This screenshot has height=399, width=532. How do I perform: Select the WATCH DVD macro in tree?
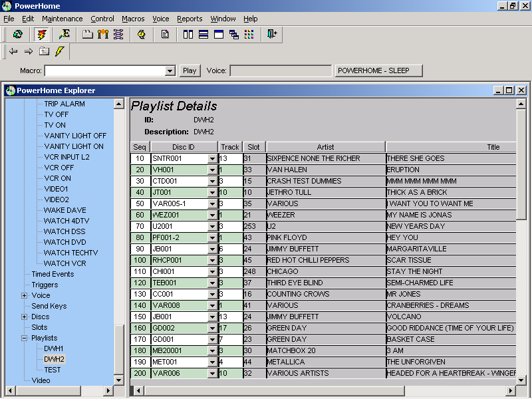(65, 242)
